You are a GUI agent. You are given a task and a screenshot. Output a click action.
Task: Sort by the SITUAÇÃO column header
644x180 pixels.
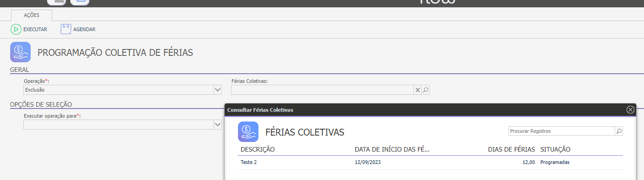click(555, 149)
